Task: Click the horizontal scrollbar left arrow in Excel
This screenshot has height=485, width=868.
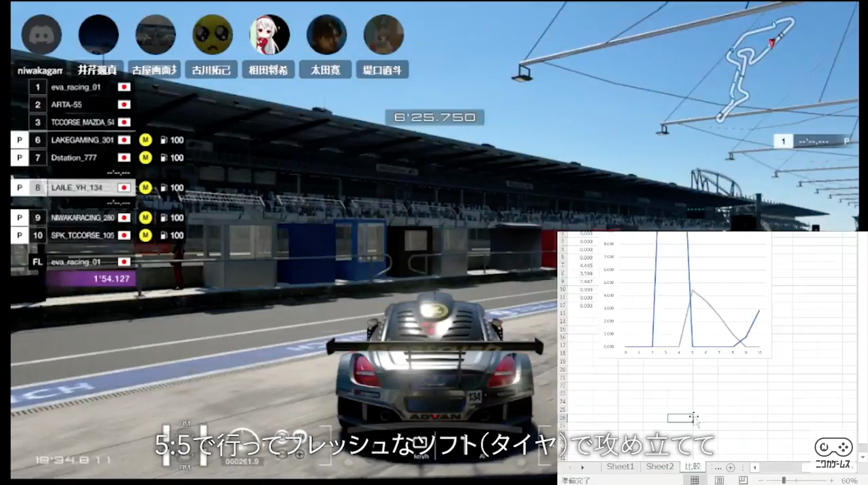Action: pyautogui.click(x=754, y=467)
